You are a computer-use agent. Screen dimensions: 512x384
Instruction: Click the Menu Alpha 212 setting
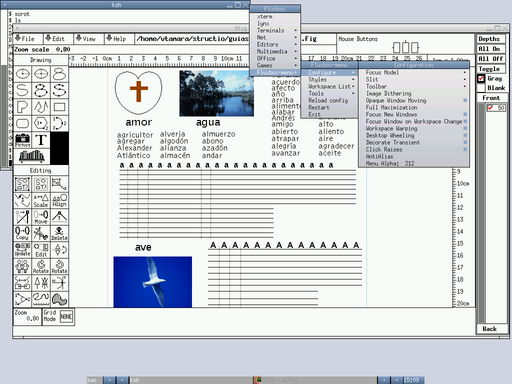pos(414,163)
